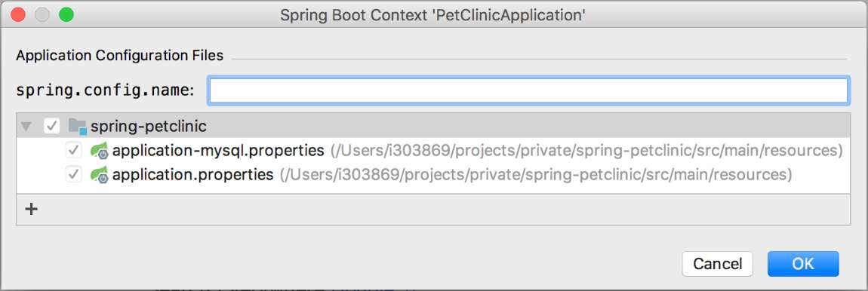Viewport: 868px width, 291px height.
Task: Click the green zoom window button
Action: click(x=66, y=15)
